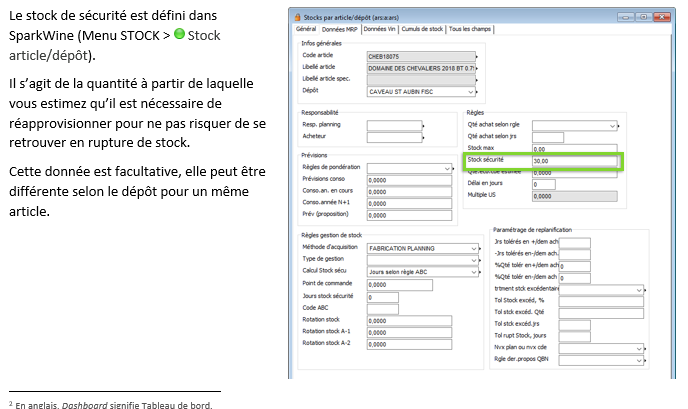Focus the Point de commande field

coord(400,285)
